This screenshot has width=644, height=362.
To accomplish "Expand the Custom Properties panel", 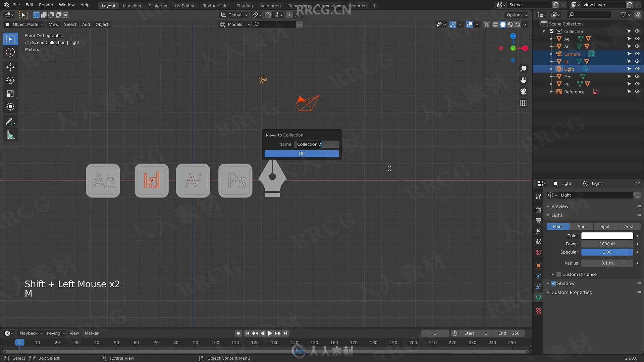I will point(571,292).
